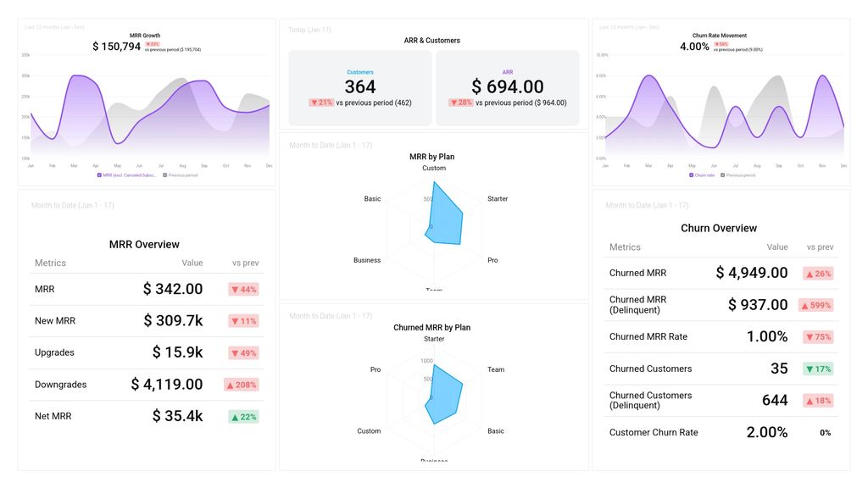This screenshot has width=868, height=488.
Task: Click the Pro axis label in MRR by Plan
Action: 492,260
